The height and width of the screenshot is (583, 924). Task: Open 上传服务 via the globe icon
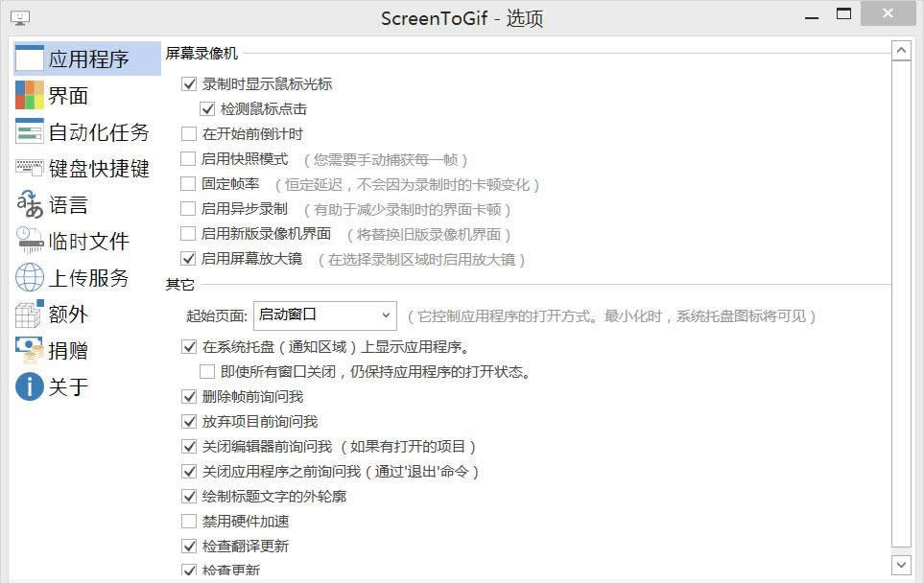coord(30,277)
